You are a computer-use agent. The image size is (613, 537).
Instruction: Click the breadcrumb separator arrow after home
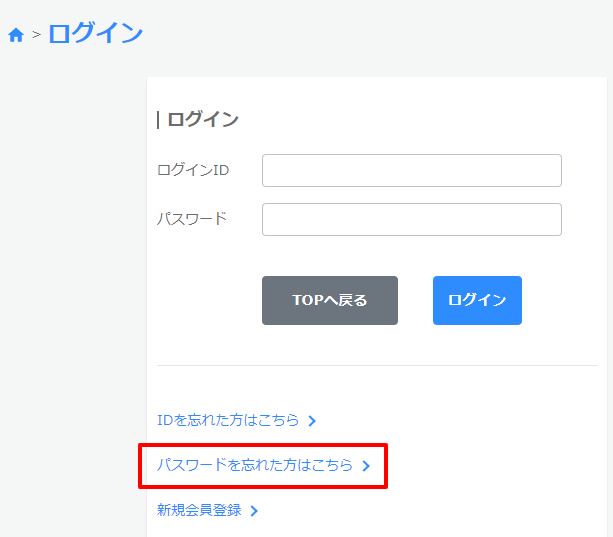(x=36, y=35)
